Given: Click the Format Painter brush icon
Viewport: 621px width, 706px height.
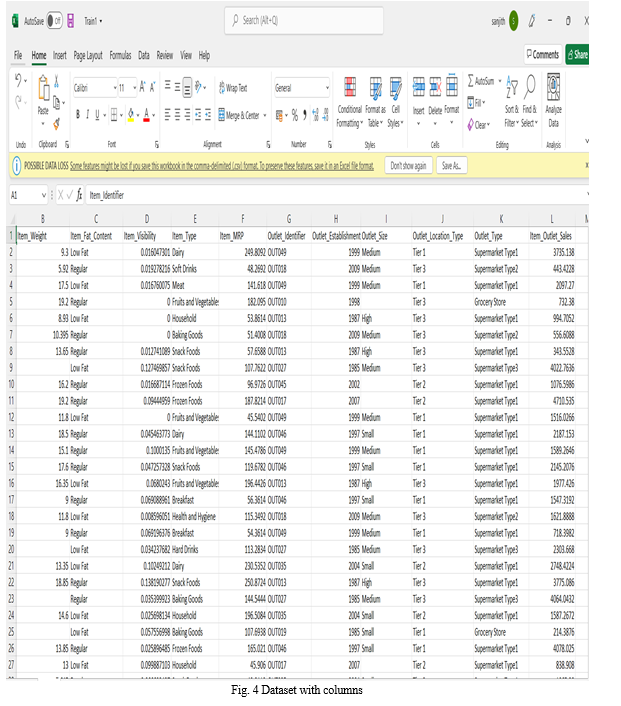Looking at the screenshot, I should point(57,123).
